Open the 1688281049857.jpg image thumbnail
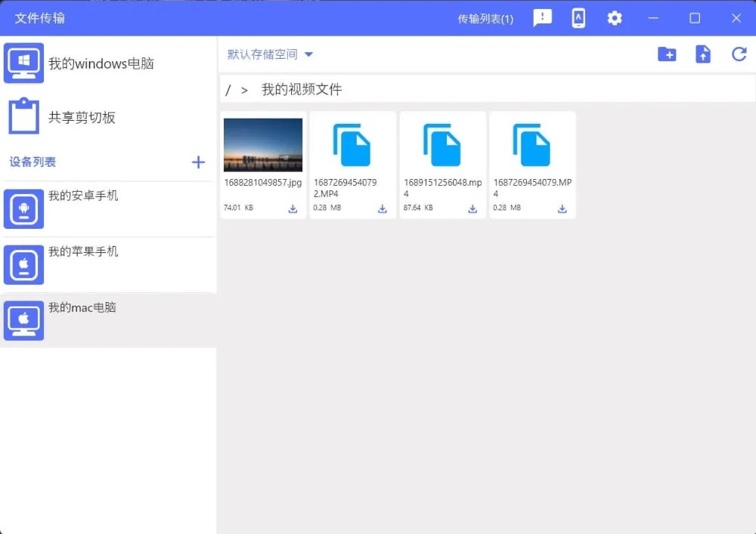The image size is (756, 534). pyautogui.click(x=262, y=144)
